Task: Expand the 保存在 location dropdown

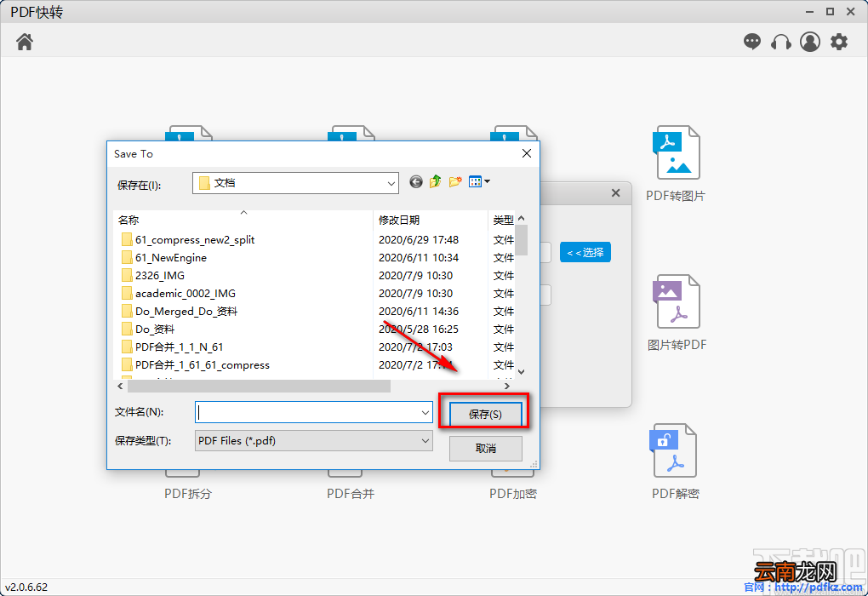Action: click(x=391, y=183)
